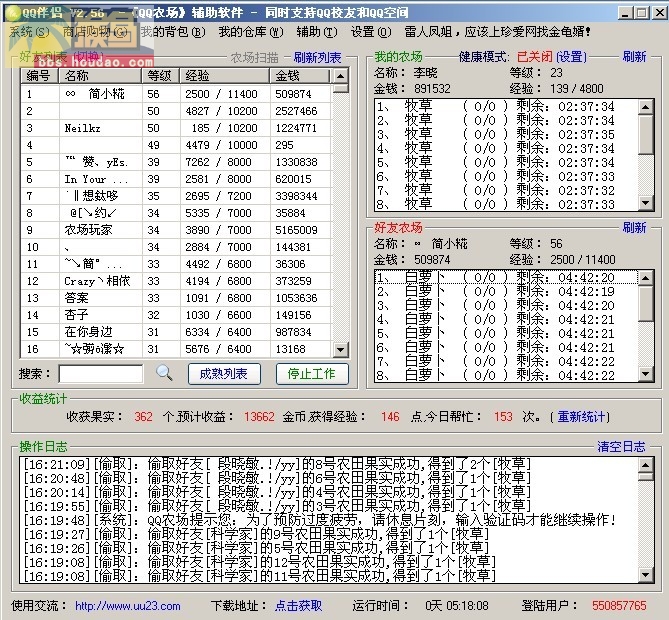Minimize the QQ伴侣 window
669x620 pixels.
pyautogui.click(x=625, y=13)
